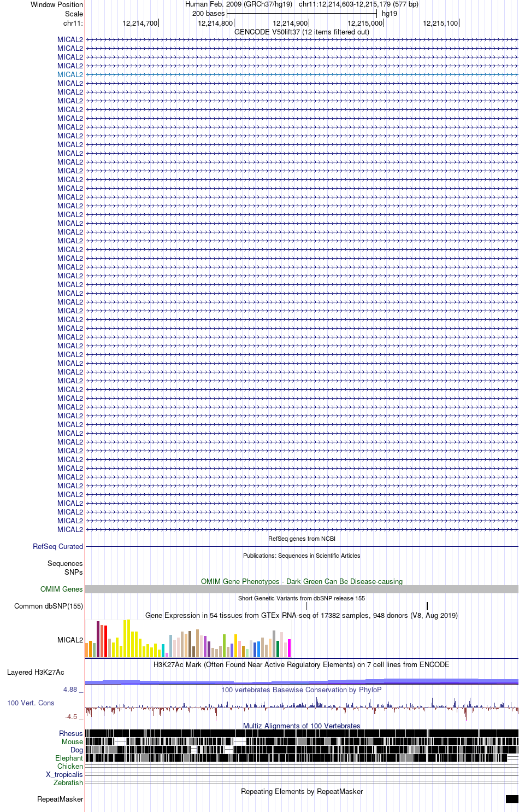Click the MICAL2 GTEx expression label

(x=70, y=640)
